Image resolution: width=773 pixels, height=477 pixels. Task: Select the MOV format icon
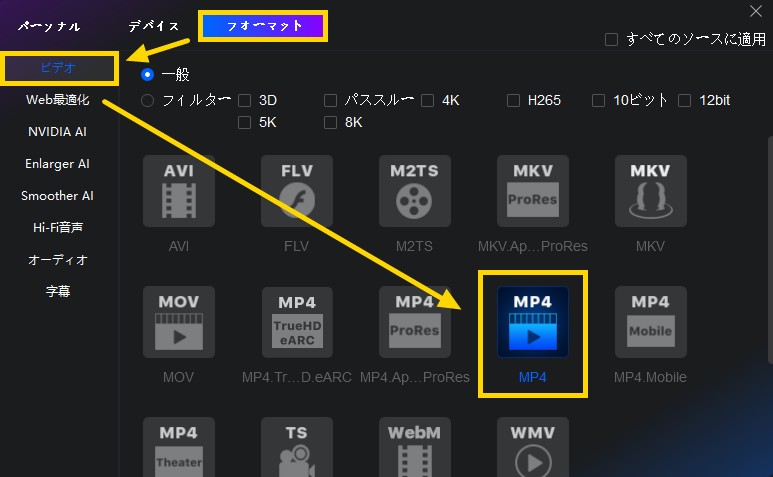[178, 322]
